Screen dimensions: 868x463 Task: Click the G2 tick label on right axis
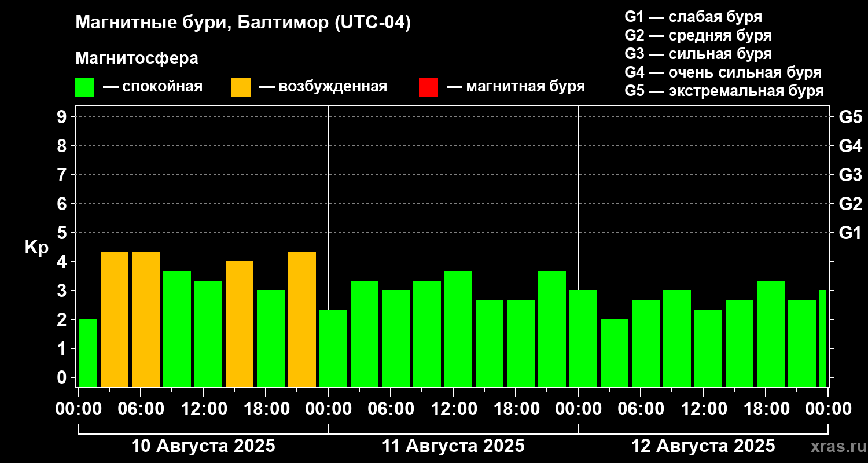pos(850,204)
